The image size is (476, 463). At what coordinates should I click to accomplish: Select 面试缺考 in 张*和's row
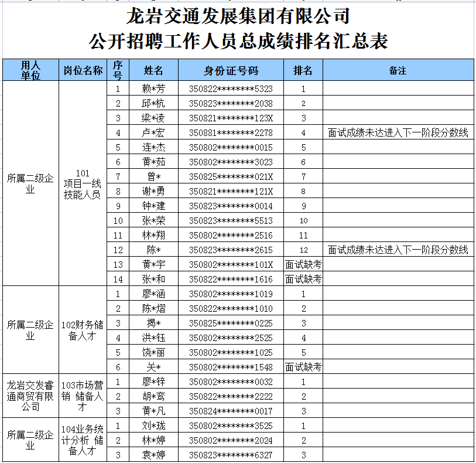(303, 279)
